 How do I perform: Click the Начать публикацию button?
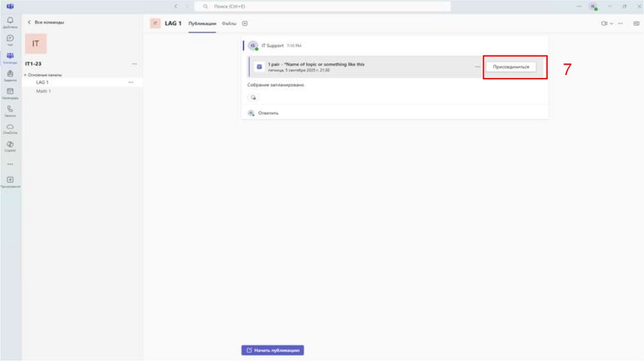[273, 350]
